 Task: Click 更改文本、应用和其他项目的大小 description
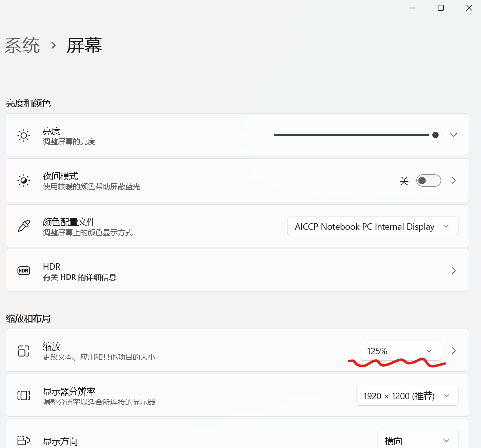(99, 357)
